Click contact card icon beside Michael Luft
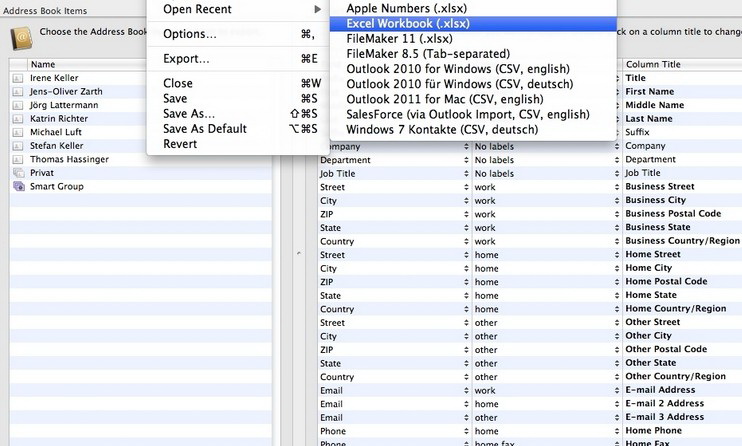The height and width of the screenshot is (446, 742). point(18,132)
